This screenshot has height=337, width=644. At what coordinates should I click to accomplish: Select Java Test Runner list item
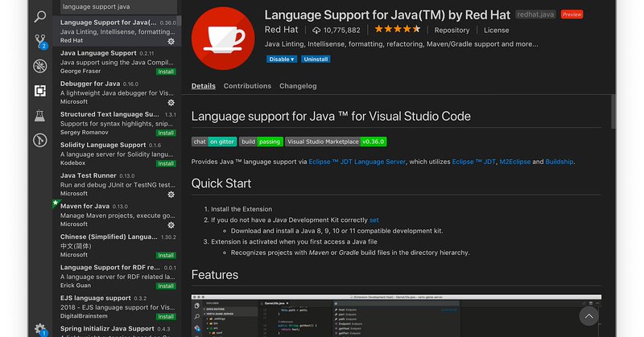118,184
